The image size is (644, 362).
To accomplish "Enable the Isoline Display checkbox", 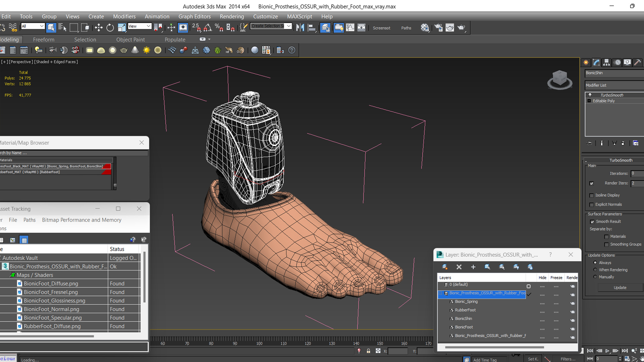I will 591,195.
